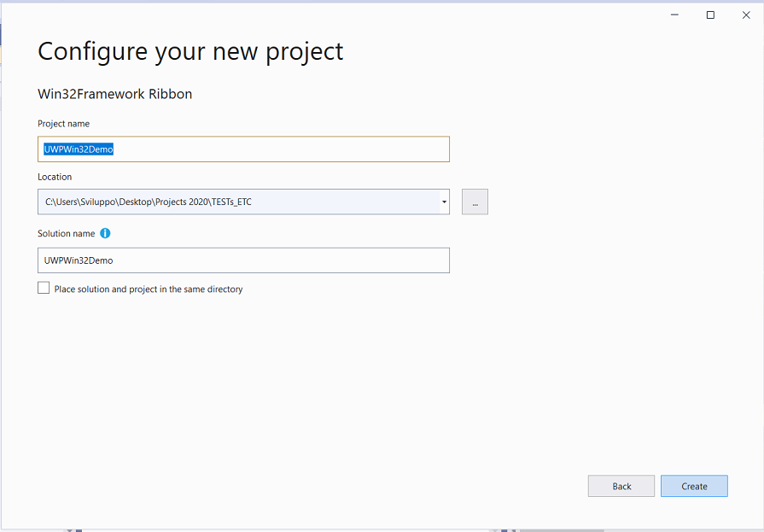Image resolution: width=764 pixels, height=532 pixels.
Task: Maximize the Configure project dialog window
Action: 710,15
